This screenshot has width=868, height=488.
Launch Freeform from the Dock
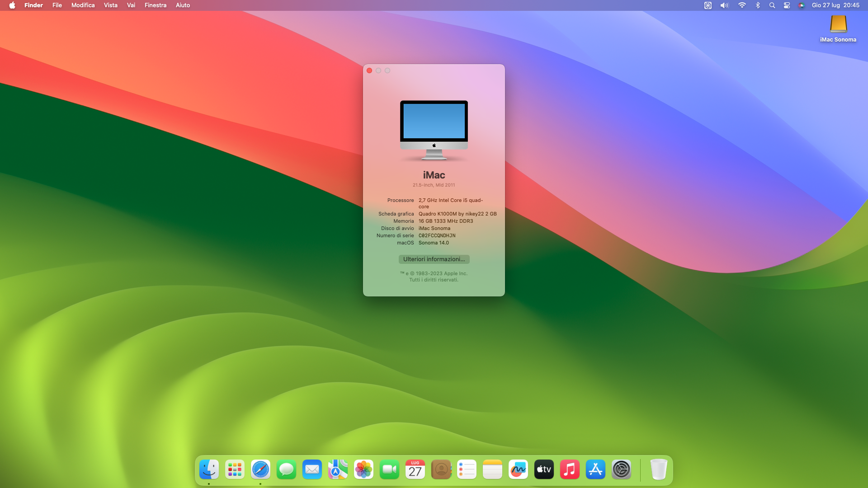click(x=518, y=469)
